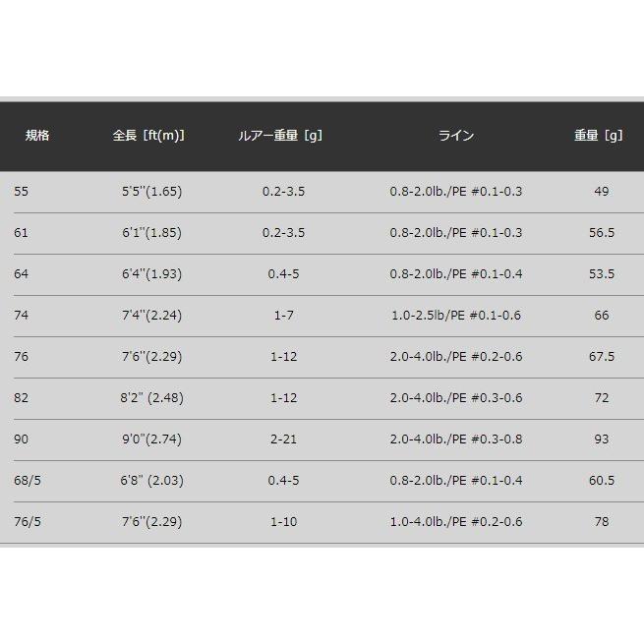Click the ルアー重量 [g] header
Viewport: 644px width, 644px height.
tap(280, 136)
